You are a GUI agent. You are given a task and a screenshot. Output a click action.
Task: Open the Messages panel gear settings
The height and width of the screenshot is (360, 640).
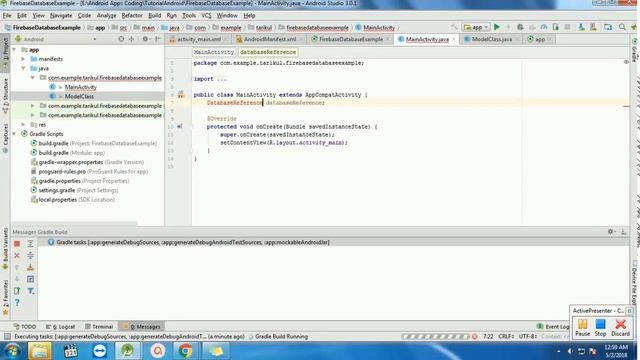click(x=611, y=231)
